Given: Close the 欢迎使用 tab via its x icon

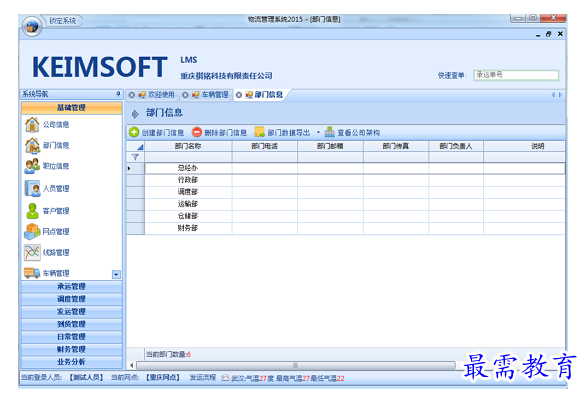Looking at the screenshot, I should (131, 95).
